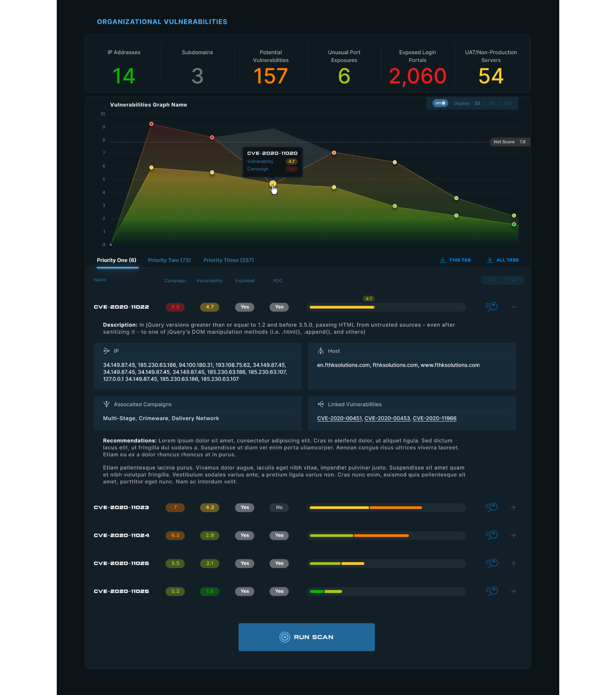Click the sort-down chevron in the table header
616x695 pixels.
tap(513, 280)
